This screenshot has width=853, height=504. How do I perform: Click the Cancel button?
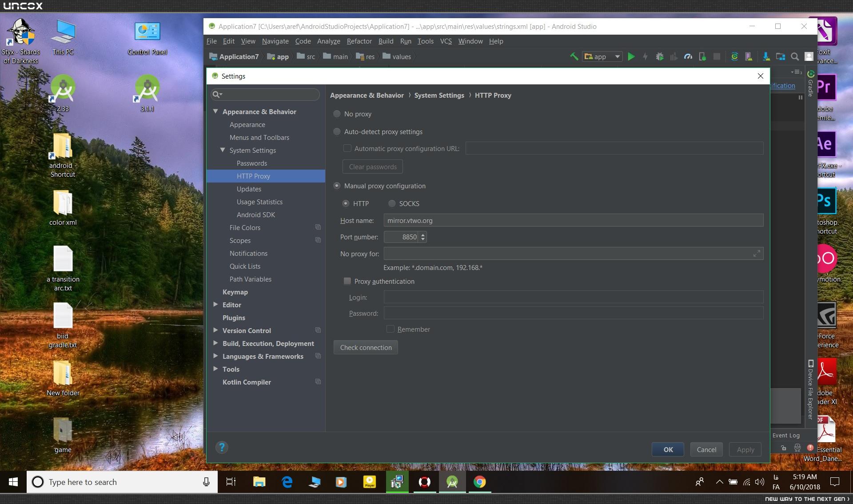[706, 449]
